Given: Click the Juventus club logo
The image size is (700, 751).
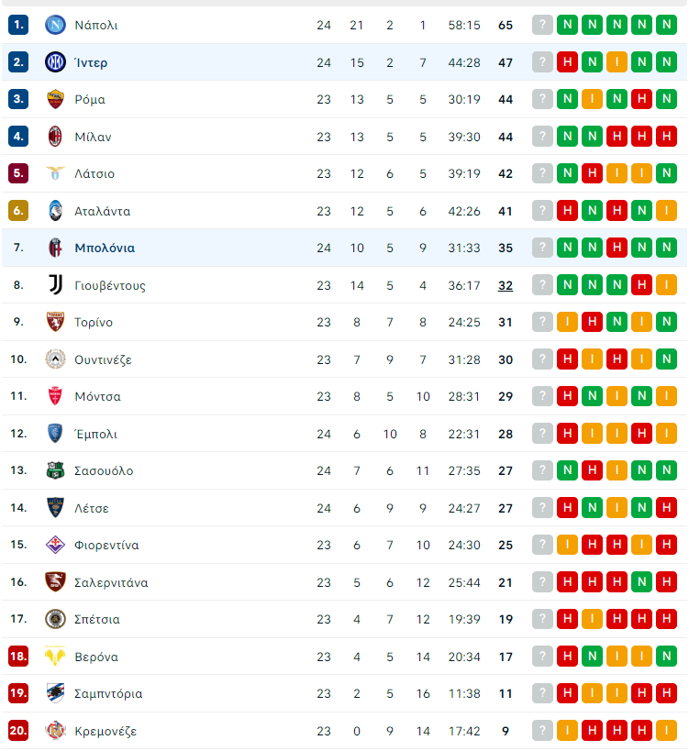Looking at the screenshot, I should (x=55, y=285).
